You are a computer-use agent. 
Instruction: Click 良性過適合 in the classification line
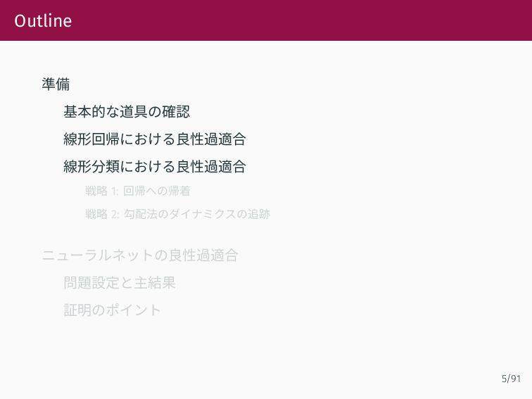(x=211, y=167)
